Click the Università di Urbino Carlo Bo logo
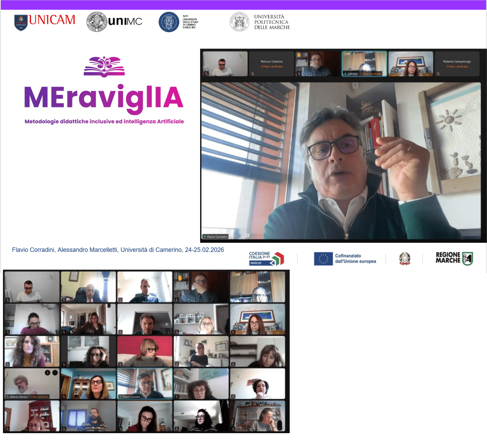Viewport: 487px width, 448px height. pos(179,22)
